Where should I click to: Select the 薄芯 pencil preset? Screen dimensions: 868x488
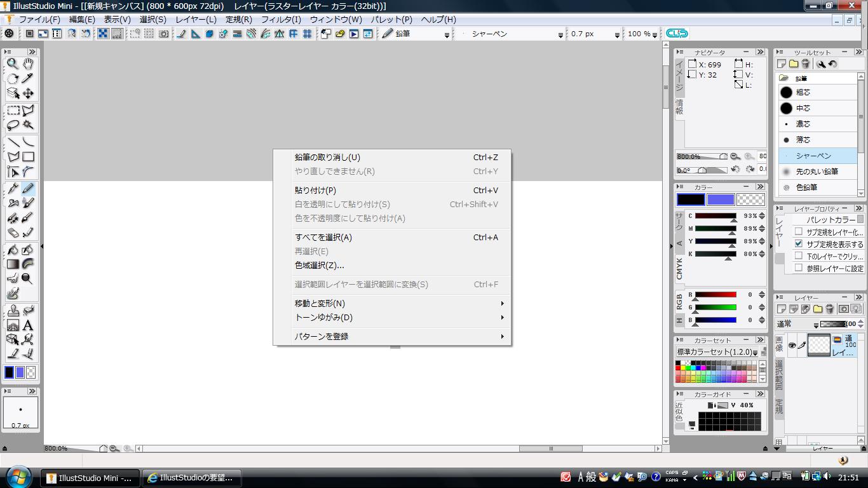[x=818, y=140]
